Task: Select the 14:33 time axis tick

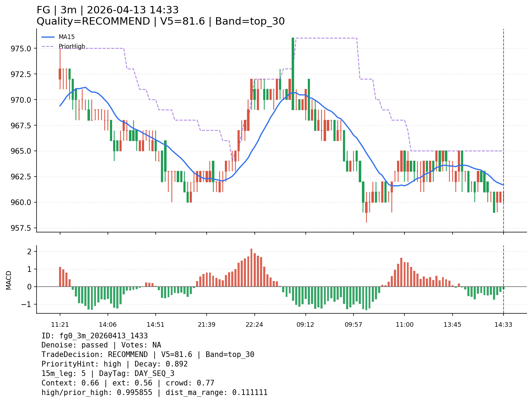Action: (x=503, y=325)
